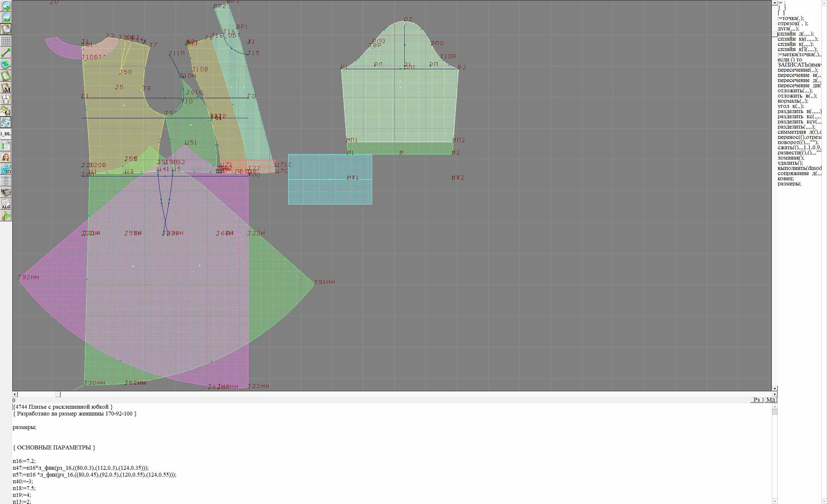The image size is (827, 504).
Task: Click in the code line 'п16:=7.2;'
Action: (24, 461)
